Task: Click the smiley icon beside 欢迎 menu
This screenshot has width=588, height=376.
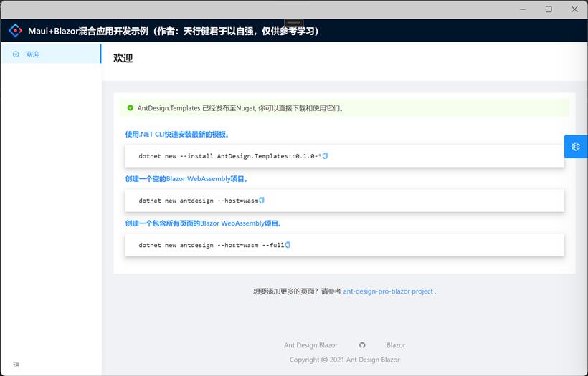Action: [x=16, y=54]
